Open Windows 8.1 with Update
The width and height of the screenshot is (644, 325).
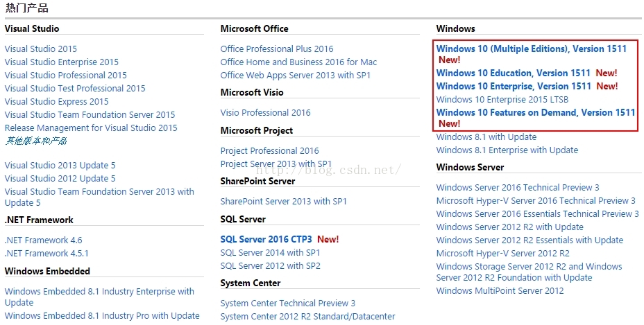click(x=486, y=137)
